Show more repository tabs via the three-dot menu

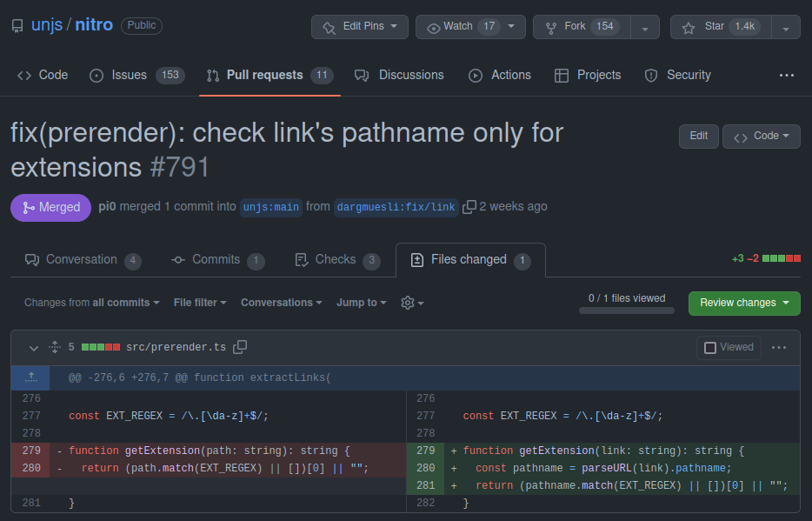pos(786,75)
